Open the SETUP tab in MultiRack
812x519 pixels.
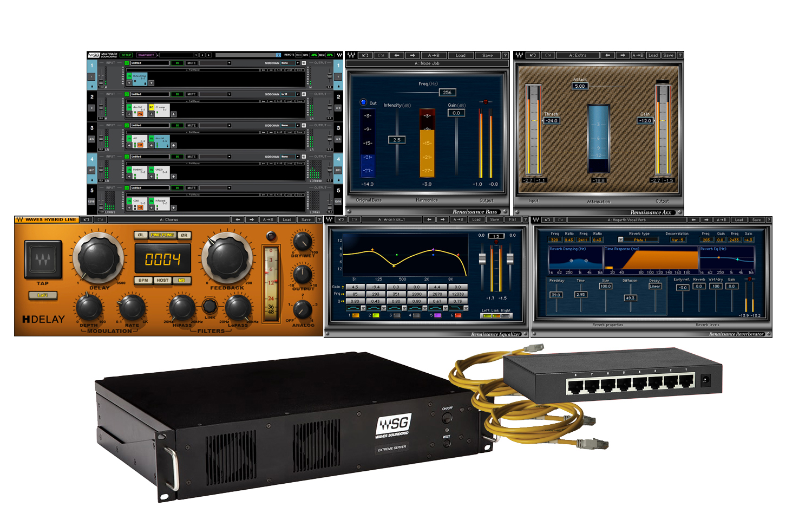126,55
